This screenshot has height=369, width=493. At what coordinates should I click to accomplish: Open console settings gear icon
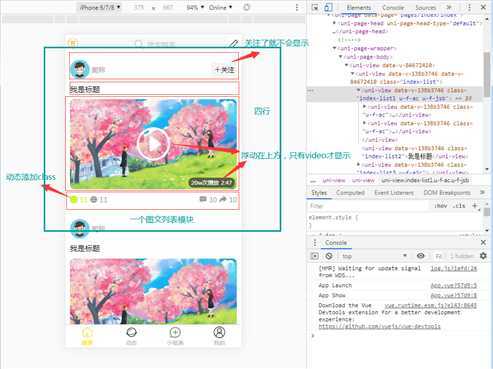point(483,256)
